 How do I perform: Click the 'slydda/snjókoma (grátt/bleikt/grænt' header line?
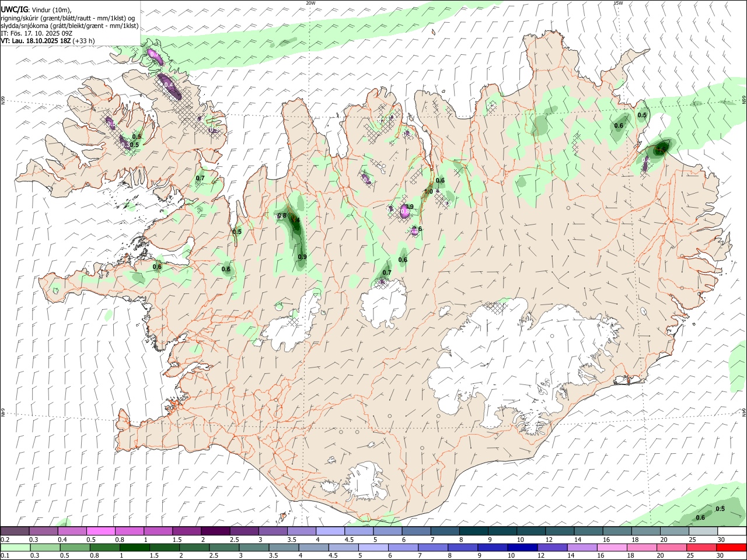coord(69,26)
